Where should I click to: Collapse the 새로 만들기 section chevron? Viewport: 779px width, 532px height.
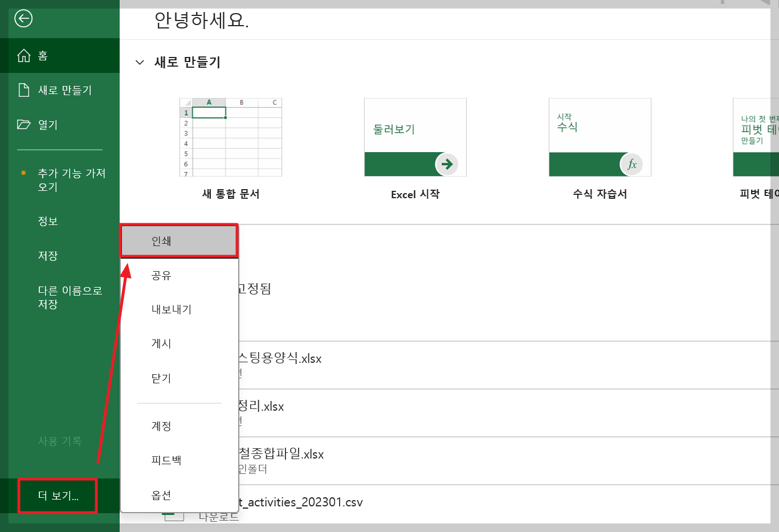[140, 62]
